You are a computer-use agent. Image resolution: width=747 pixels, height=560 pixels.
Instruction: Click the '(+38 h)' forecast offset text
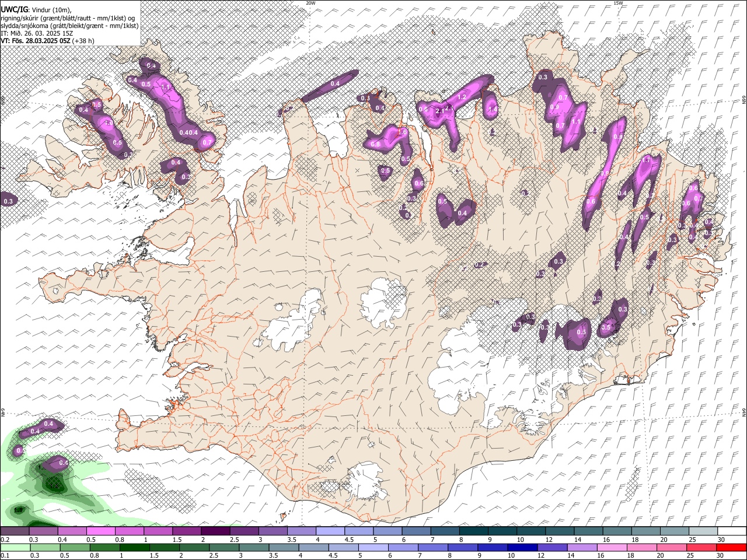click(83, 41)
